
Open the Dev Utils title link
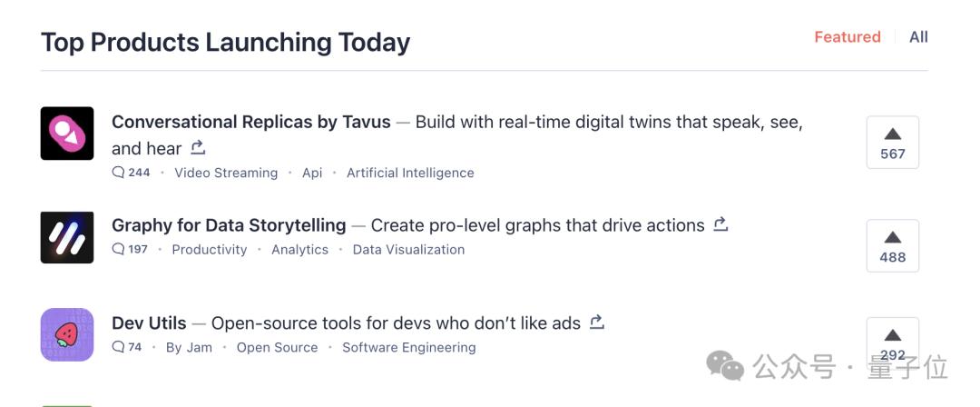coord(149,323)
